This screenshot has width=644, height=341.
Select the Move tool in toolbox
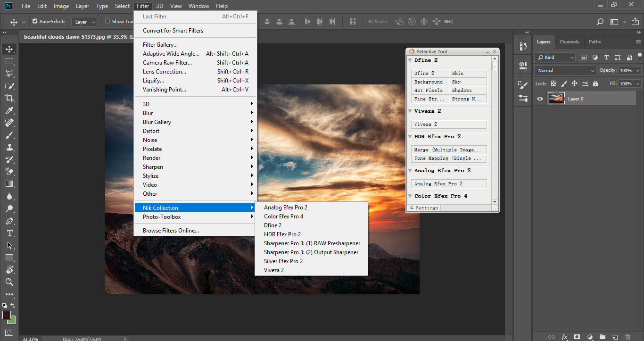[9, 49]
